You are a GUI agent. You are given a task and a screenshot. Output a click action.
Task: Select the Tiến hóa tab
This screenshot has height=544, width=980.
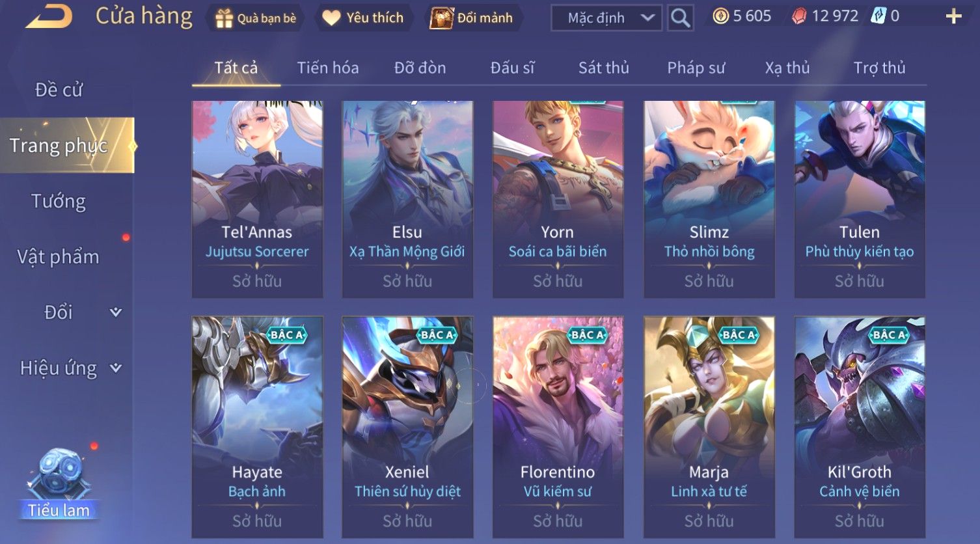(x=327, y=68)
